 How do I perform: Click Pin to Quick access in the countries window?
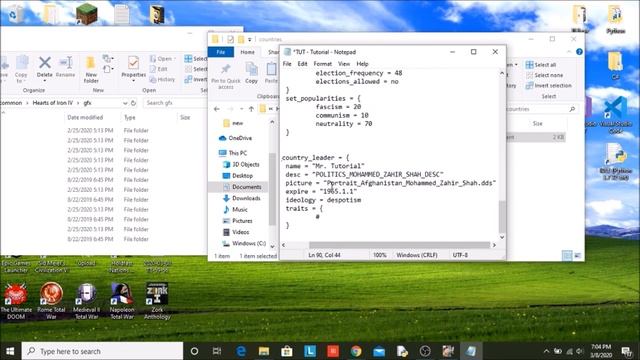(225, 76)
